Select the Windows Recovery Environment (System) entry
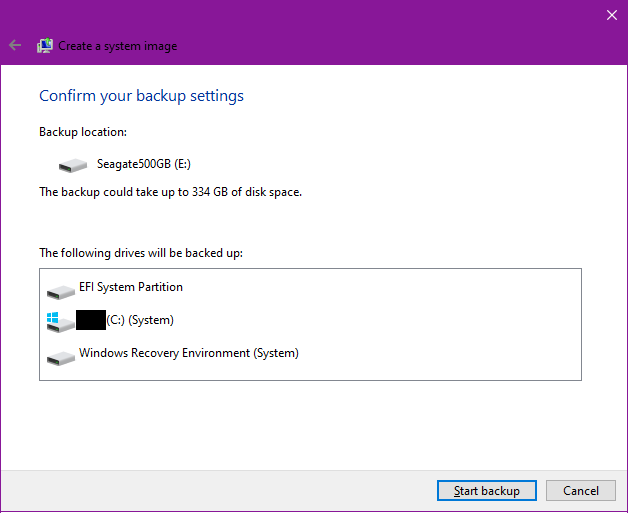The height and width of the screenshot is (513, 628). 188,353
